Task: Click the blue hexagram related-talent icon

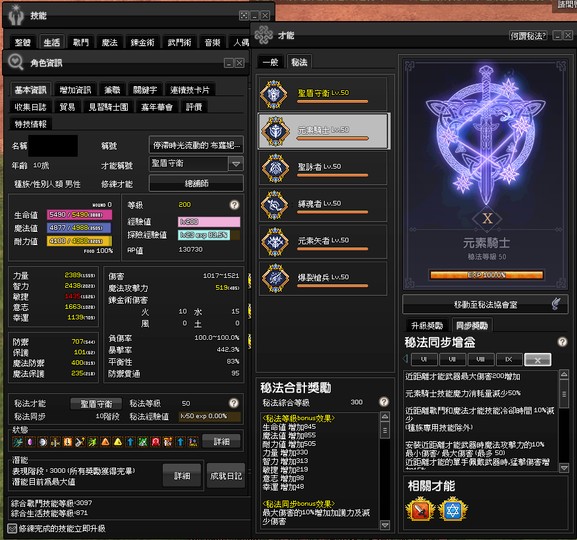Action: point(453,509)
